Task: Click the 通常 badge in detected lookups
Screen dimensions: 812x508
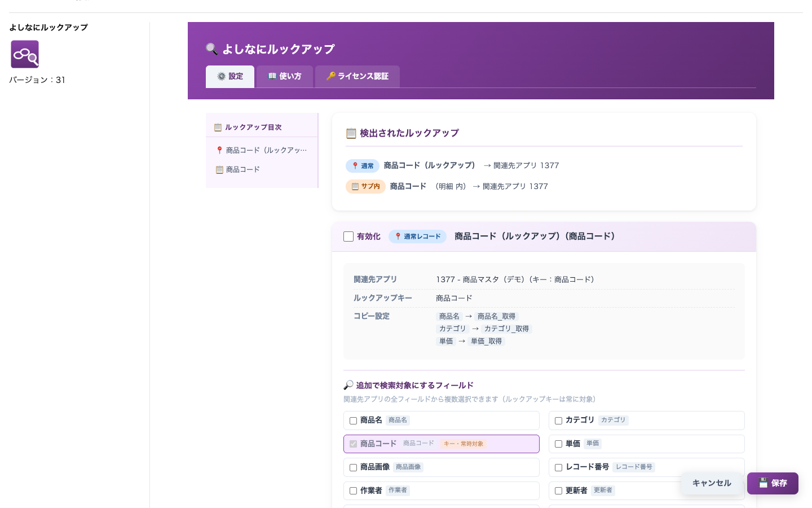Action: 362,166
